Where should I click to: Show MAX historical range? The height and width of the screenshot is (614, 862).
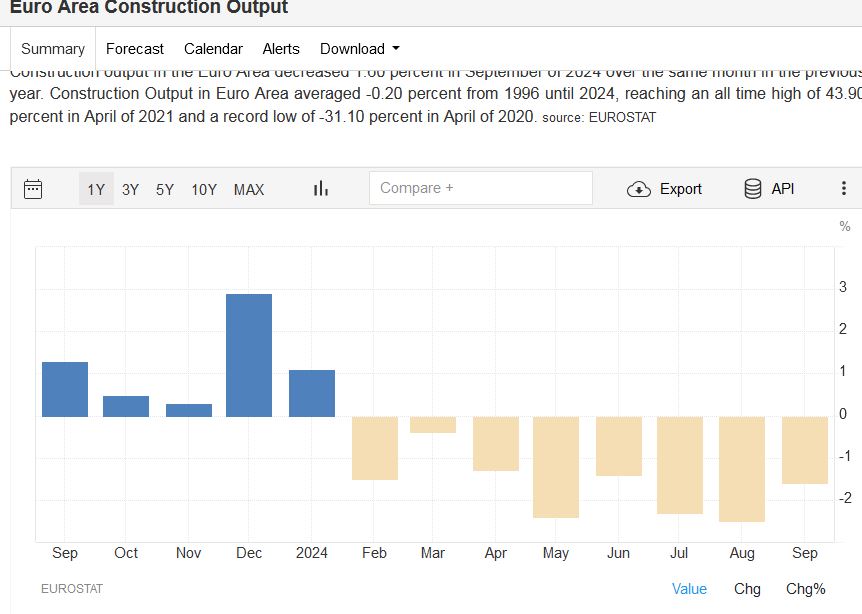(x=249, y=189)
